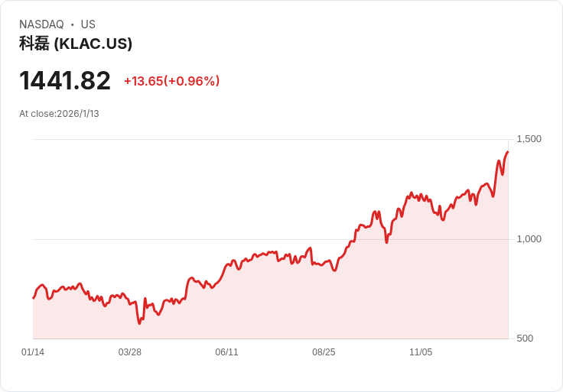The width and height of the screenshot is (563, 392).
Task: Open the 科磊 (KLAC.US) stock title
Action: click(76, 44)
